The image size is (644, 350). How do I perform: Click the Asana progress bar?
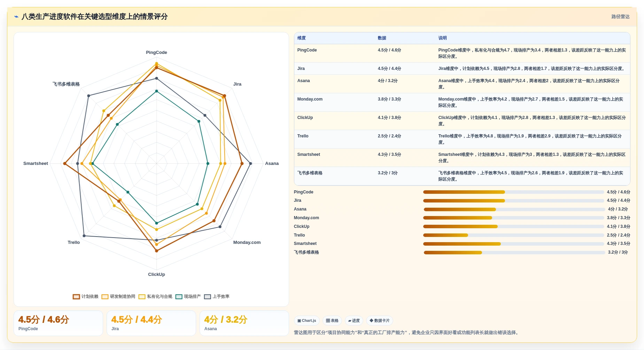point(514,209)
